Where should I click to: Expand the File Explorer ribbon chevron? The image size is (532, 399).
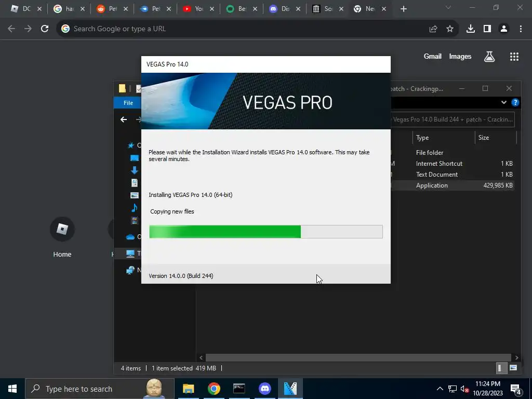coord(504,102)
